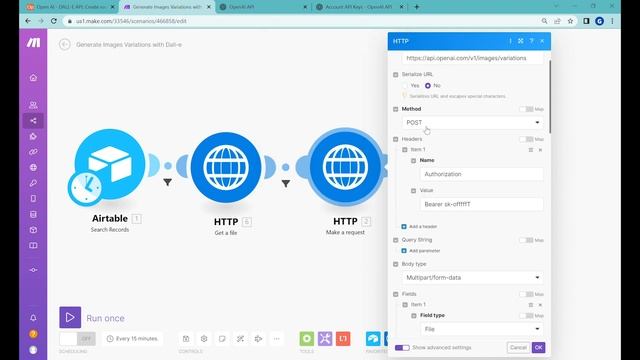Open Connections link icon in the sidebar
Image resolution: width=640 pixels, height=360 pixels.
coord(33,152)
